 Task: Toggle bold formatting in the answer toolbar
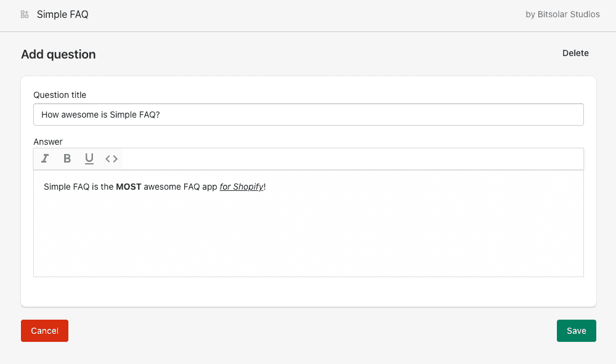tap(67, 159)
